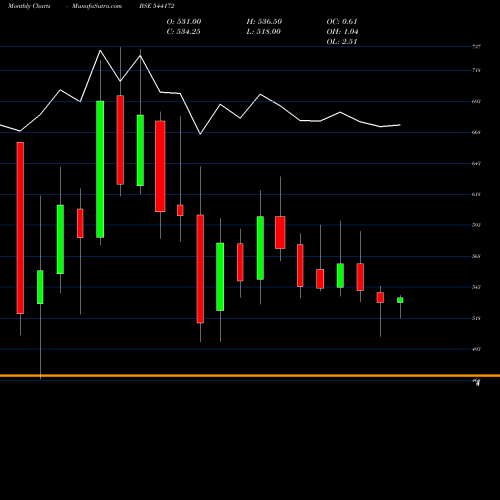500x500 pixels.
Task: Click the final small green candle
Action: tap(400, 300)
